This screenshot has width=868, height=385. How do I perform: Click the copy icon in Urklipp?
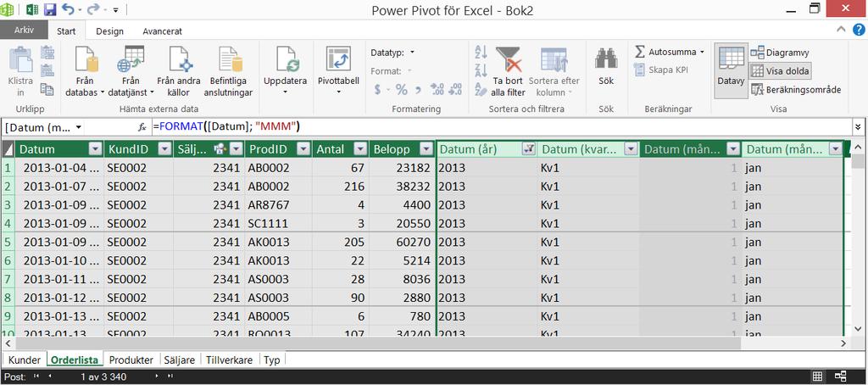47,89
